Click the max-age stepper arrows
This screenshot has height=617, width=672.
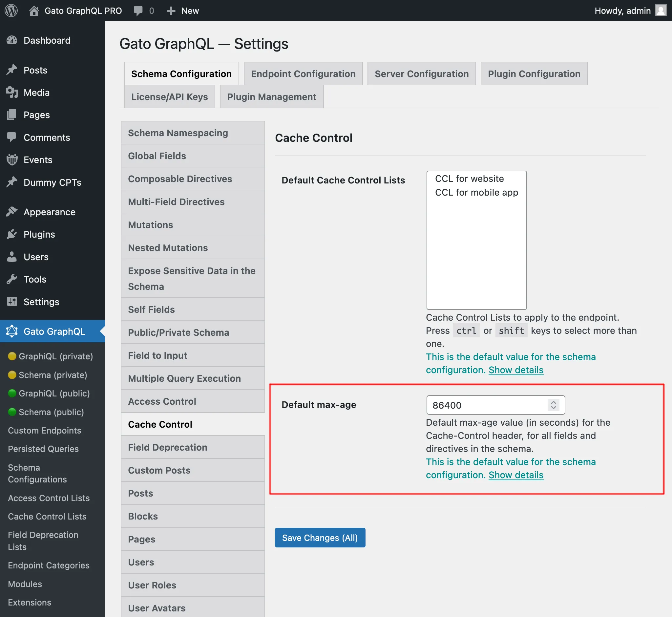pyautogui.click(x=554, y=405)
